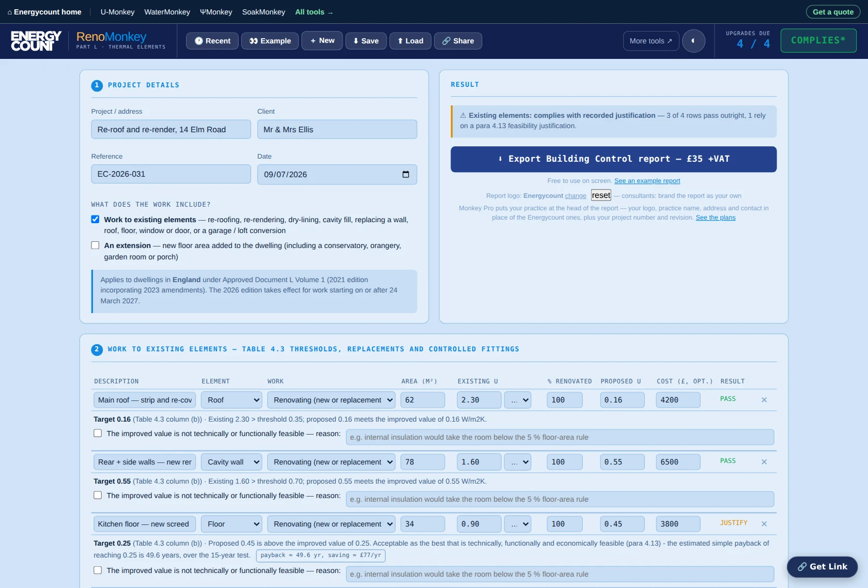The image size is (868, 588).
Task: Open the All tools menu
Action: [x=314, y=12]
